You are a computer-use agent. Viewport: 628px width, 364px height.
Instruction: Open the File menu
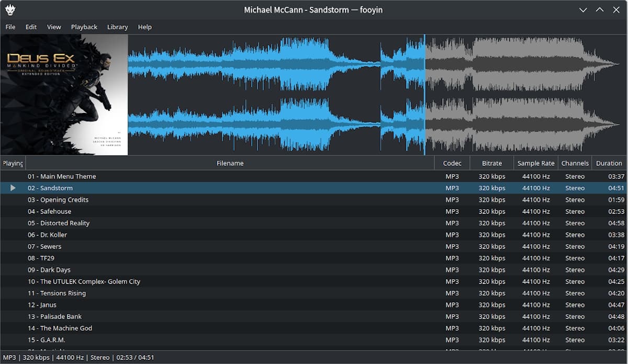coord(10,27)
